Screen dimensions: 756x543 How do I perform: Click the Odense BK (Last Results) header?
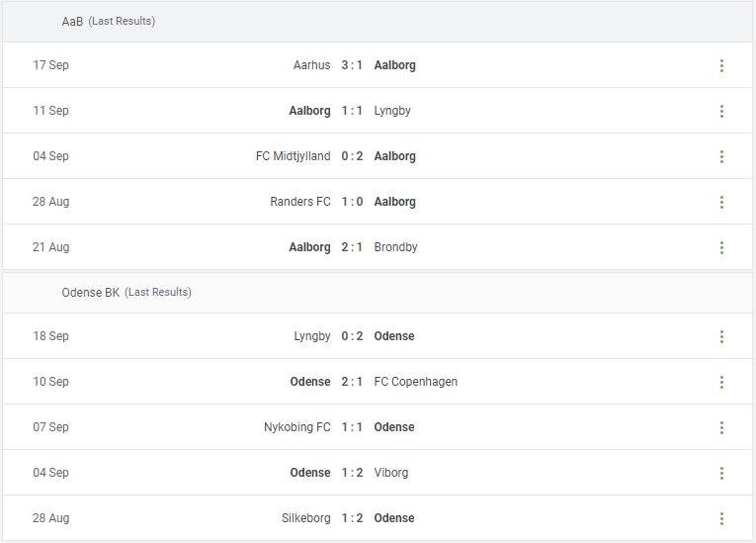[378, 293]
